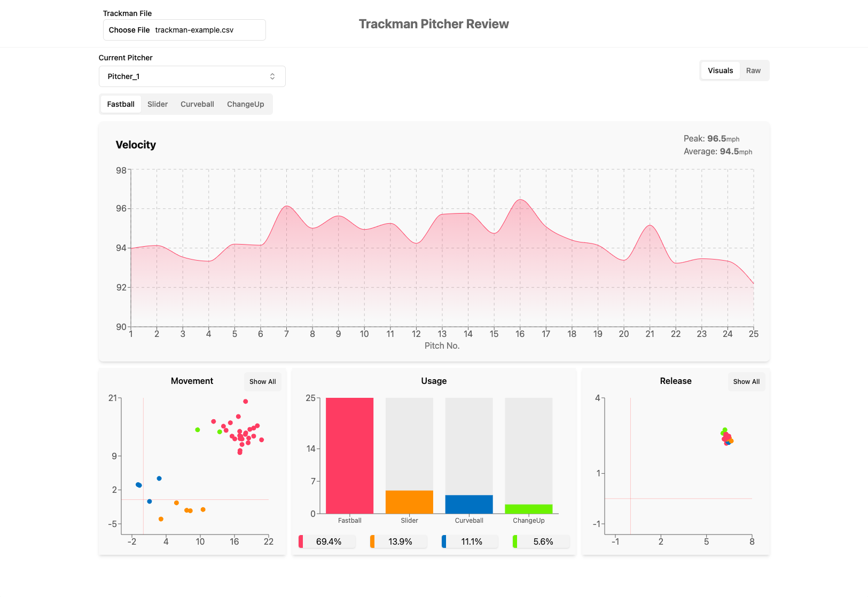The width and height of the screenshot is (868, 597).
Task: Click the Choose File button
Action: tap(129, 30)
